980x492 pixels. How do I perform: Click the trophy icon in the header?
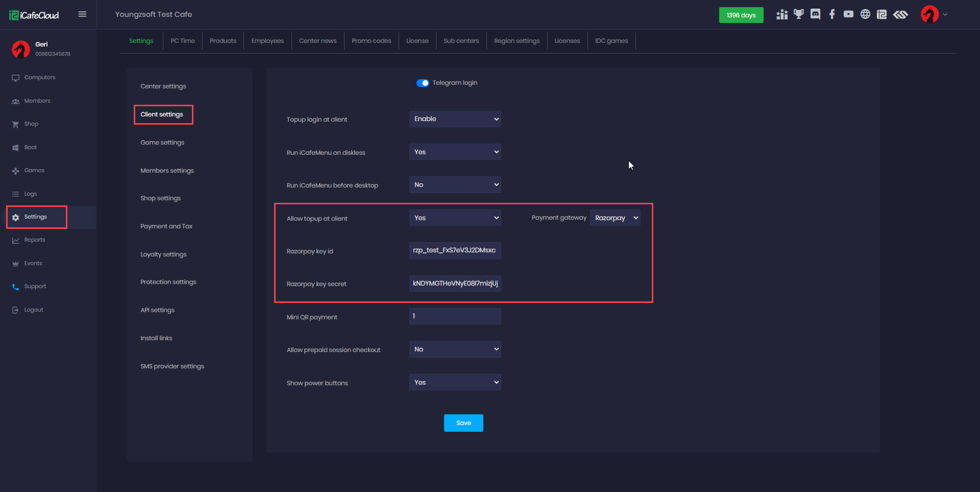click(x=798, y=14)
